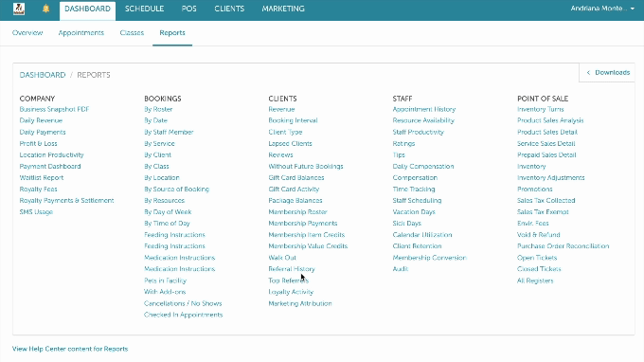
Task: Switch to the SCHEDULE tab
Action: [x=144, y=9]
